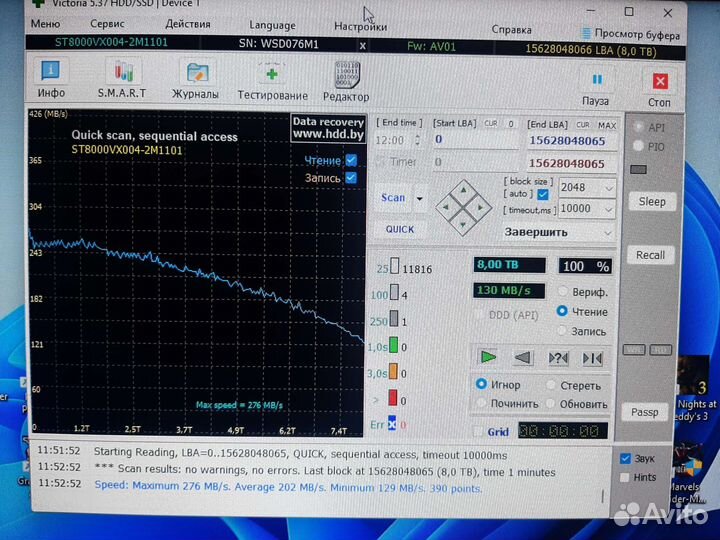Open the Редактор sector editor
The image size is (720, 540).
346,81
